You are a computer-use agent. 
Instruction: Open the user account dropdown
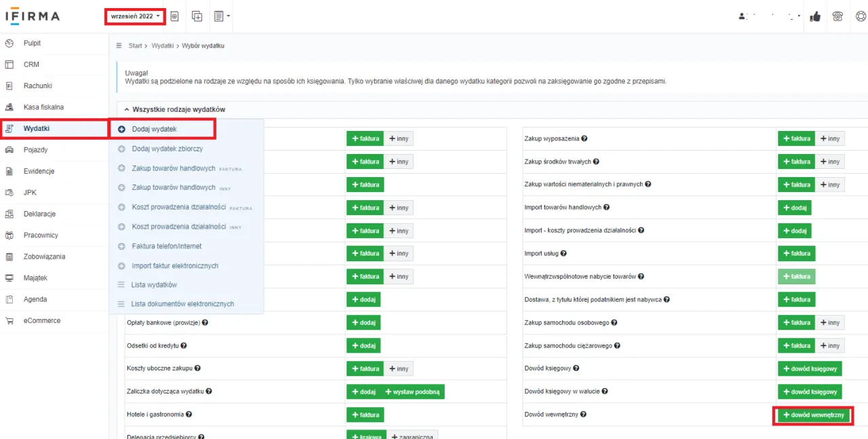[770, 16]
